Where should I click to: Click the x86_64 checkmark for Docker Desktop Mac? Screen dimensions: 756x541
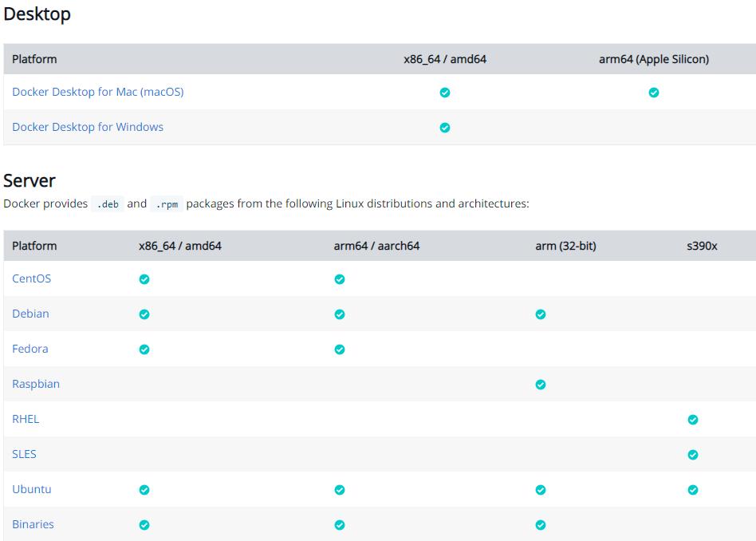(444, 92)
